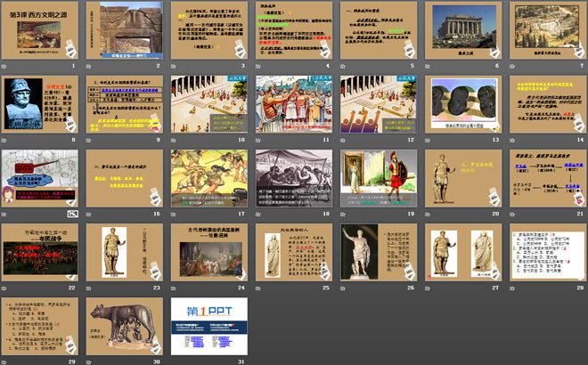Click the slide number 5 label
The height and width of the screenshot is (365, 588).
(412, 66)
